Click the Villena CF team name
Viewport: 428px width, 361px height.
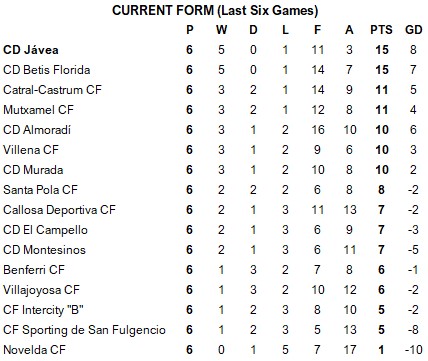pos(31,150)
